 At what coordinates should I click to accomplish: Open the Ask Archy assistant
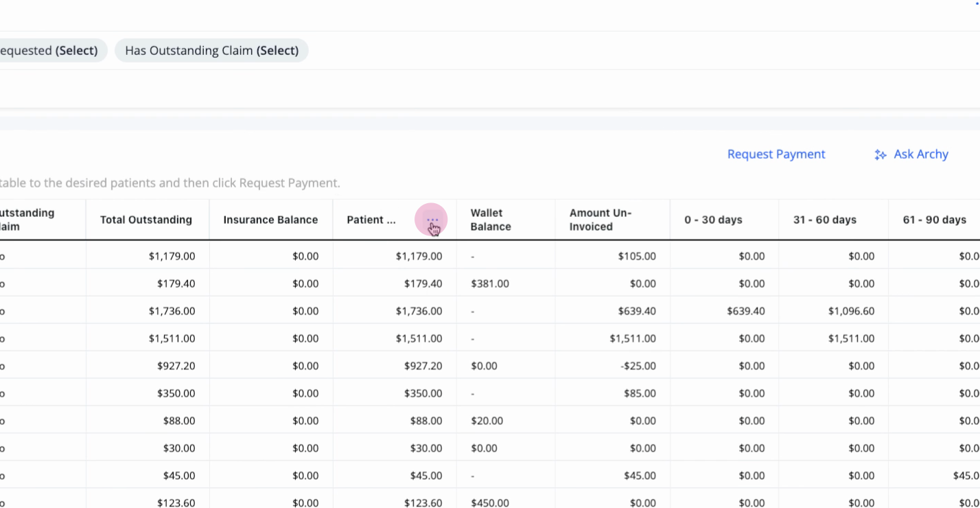(x=911, y=154)
